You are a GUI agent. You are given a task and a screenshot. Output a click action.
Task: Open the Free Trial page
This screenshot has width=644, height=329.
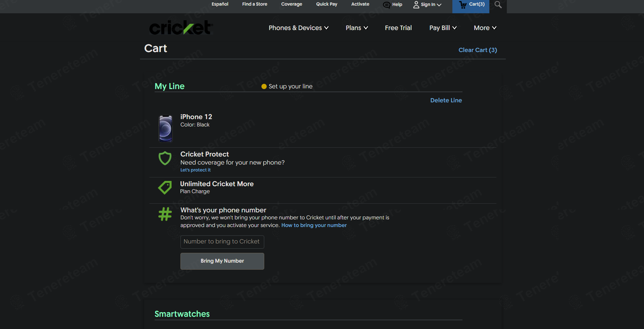(x=398, y=28)
